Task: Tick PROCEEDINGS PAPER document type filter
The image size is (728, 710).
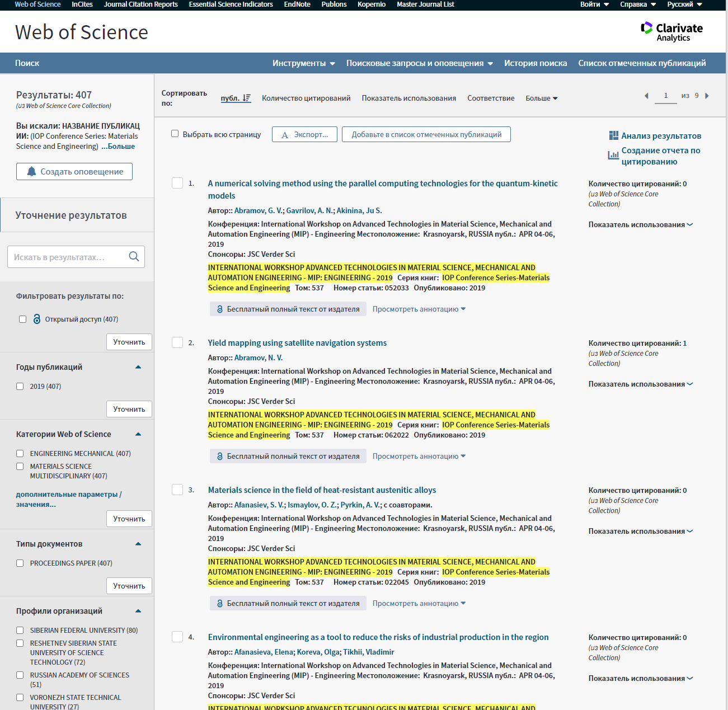Action: 20,563
